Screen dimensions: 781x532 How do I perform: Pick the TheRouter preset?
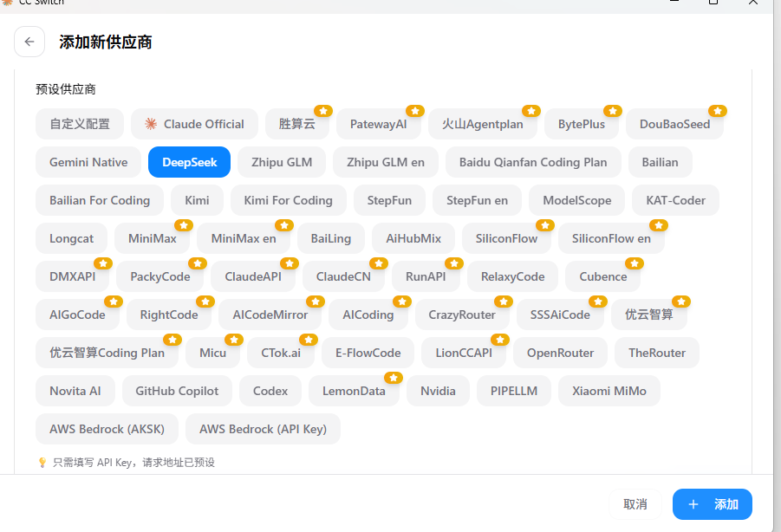pyautogui.click(x=657, y=353)
